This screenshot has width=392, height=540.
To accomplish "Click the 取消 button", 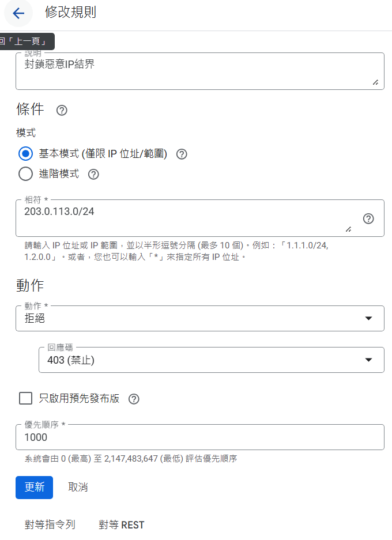I will 78,487.
